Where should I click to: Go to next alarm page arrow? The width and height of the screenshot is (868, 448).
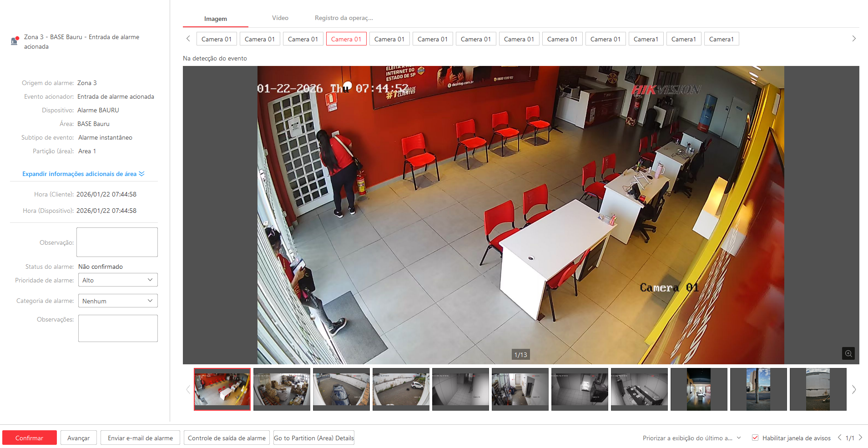click(860, 438)
